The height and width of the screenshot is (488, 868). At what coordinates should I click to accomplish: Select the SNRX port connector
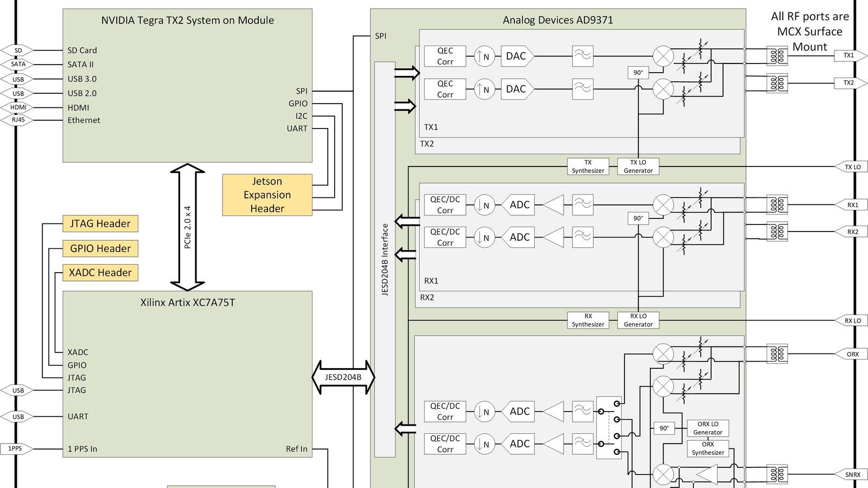coord(851,474)
